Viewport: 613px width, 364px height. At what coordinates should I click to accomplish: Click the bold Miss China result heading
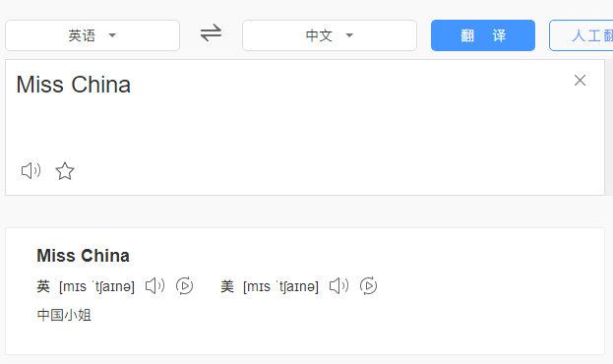(x=83, y=256)
